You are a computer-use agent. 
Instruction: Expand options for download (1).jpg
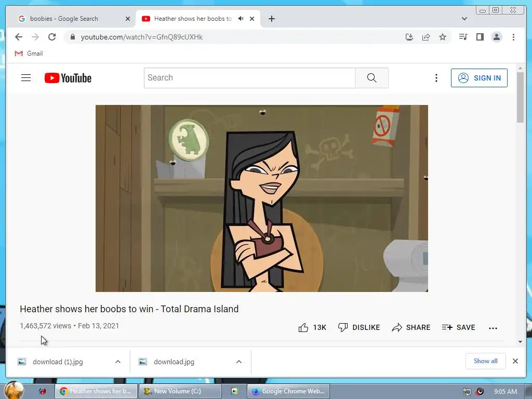pos(118,362)
